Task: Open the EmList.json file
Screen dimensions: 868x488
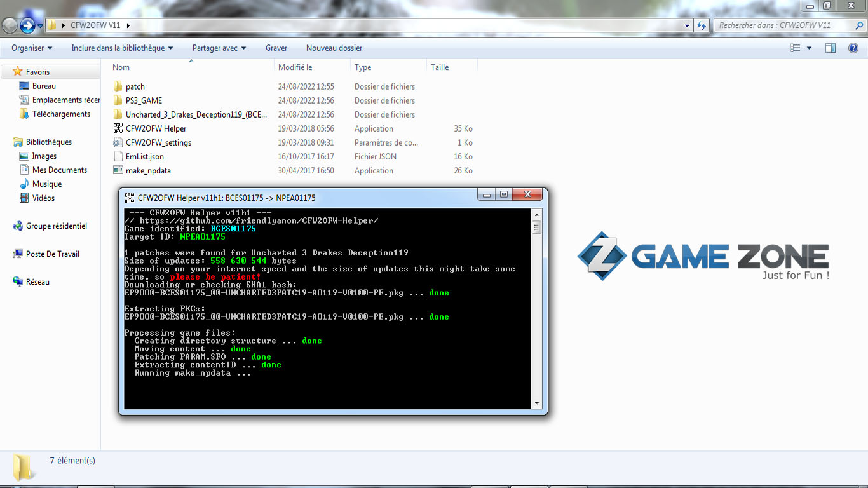Action: click(144, 156)
